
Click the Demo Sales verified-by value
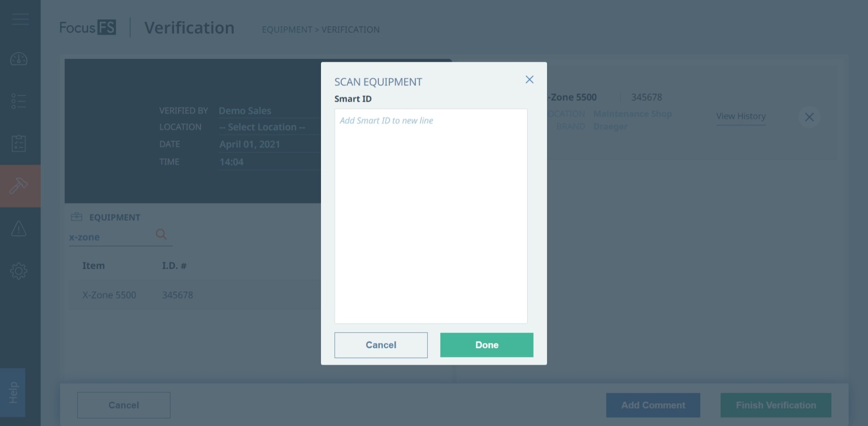tap(245, 111)
